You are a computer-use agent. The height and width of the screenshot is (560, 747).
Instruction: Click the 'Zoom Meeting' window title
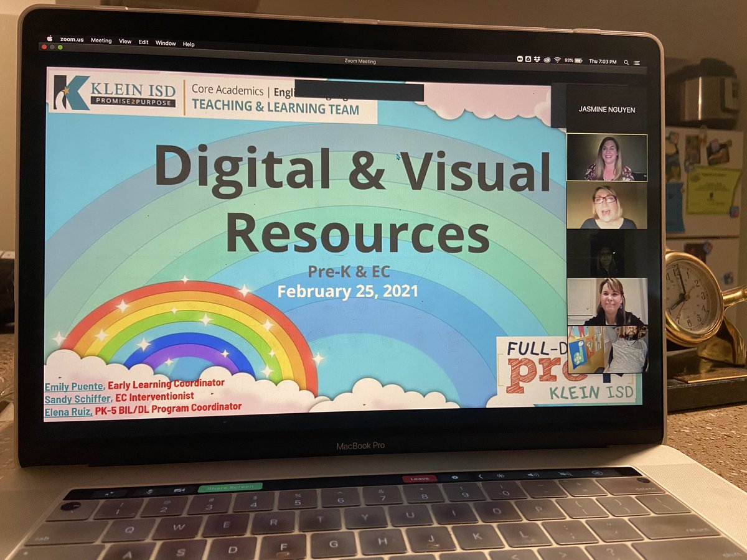point(359,60)
